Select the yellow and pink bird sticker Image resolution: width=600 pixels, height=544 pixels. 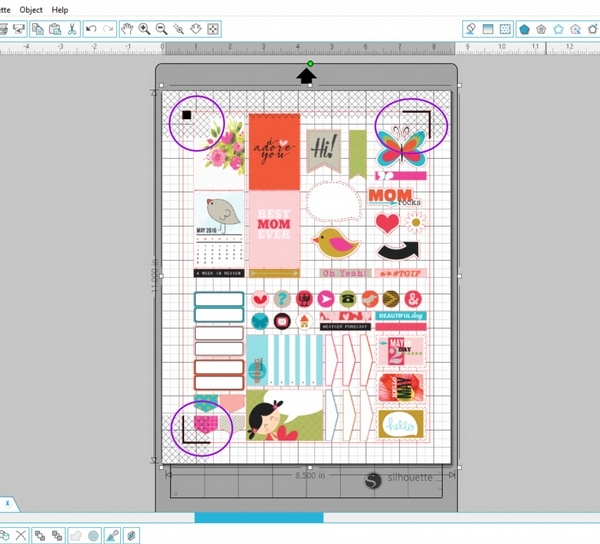click(x=336, y=243)
